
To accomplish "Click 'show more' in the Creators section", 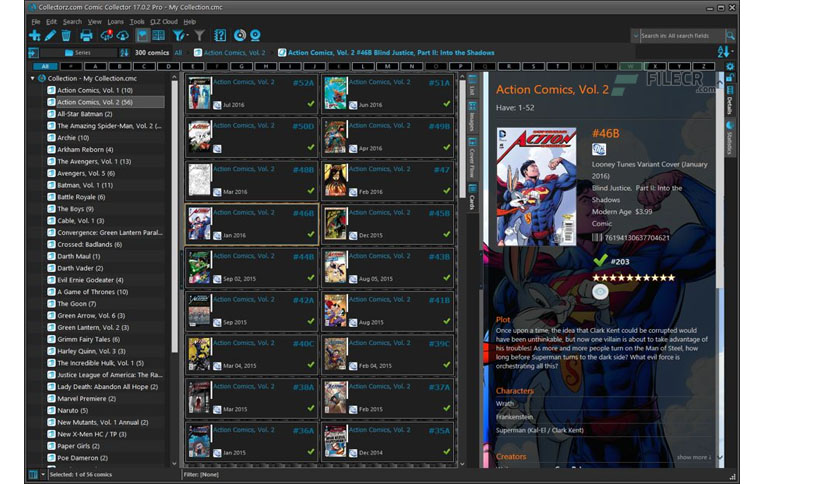I will (x=694, y=457).
